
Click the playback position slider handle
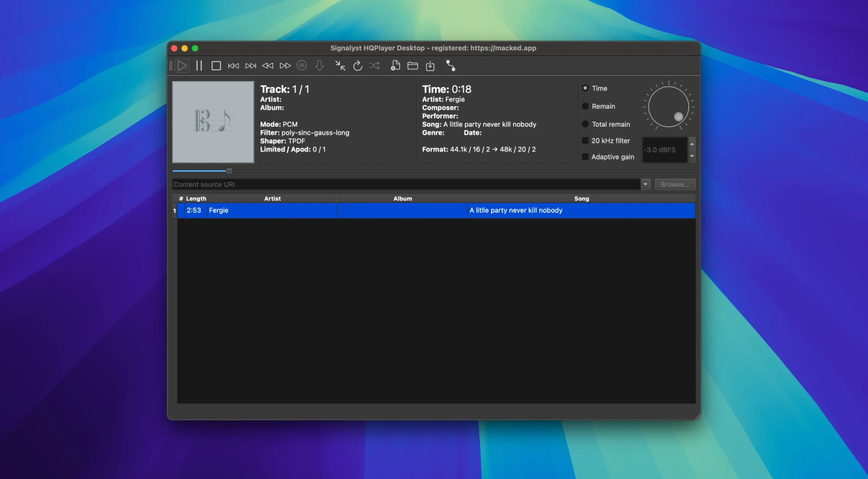point(229,171)
